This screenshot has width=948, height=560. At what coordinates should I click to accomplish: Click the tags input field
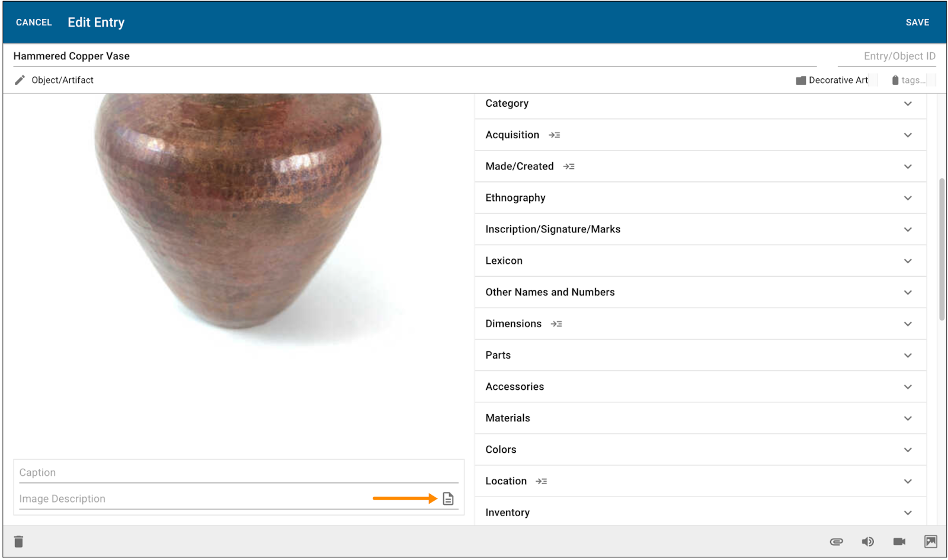click(x=913, y=80)
